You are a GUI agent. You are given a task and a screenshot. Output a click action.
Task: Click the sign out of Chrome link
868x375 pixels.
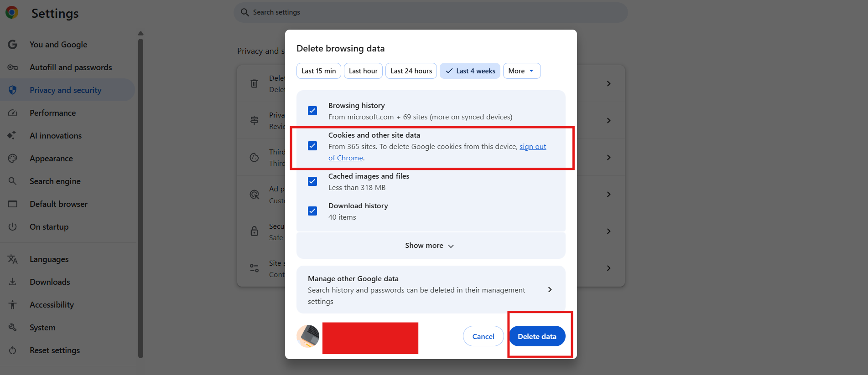tap(532, 147)
